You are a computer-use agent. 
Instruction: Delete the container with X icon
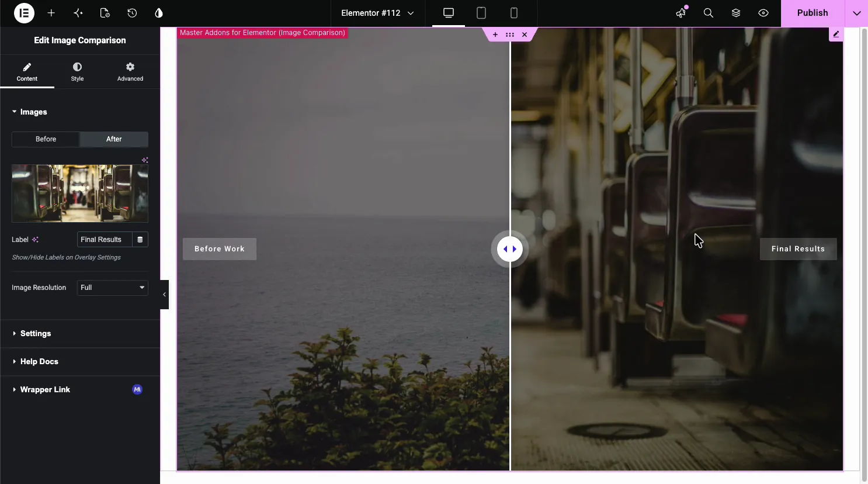click(525, 34)
